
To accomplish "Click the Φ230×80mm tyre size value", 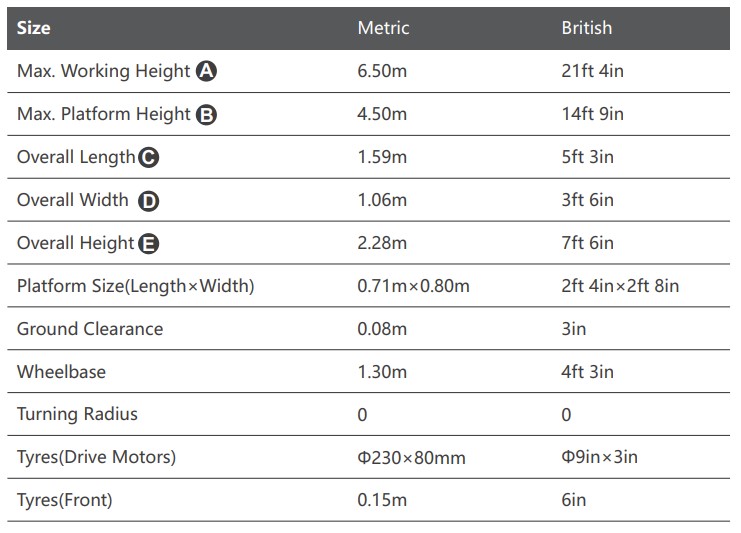I will click(x=411, y=457).
